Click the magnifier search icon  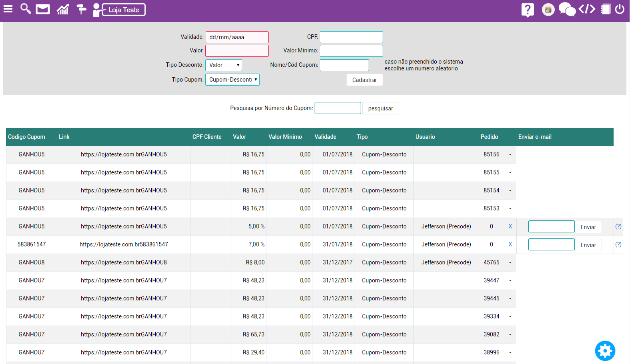[x=26, y=9]
